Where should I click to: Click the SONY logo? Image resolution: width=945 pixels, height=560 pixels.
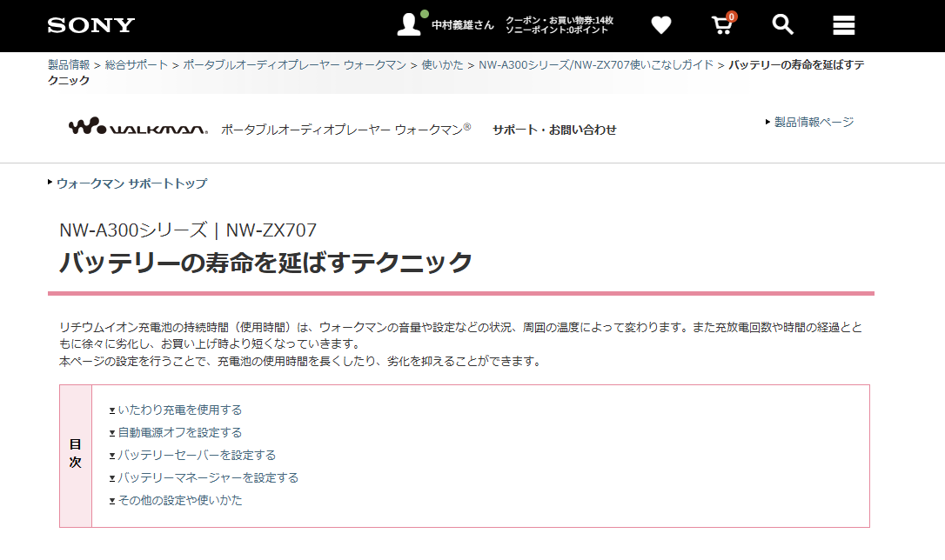click(x=91, y=25)
